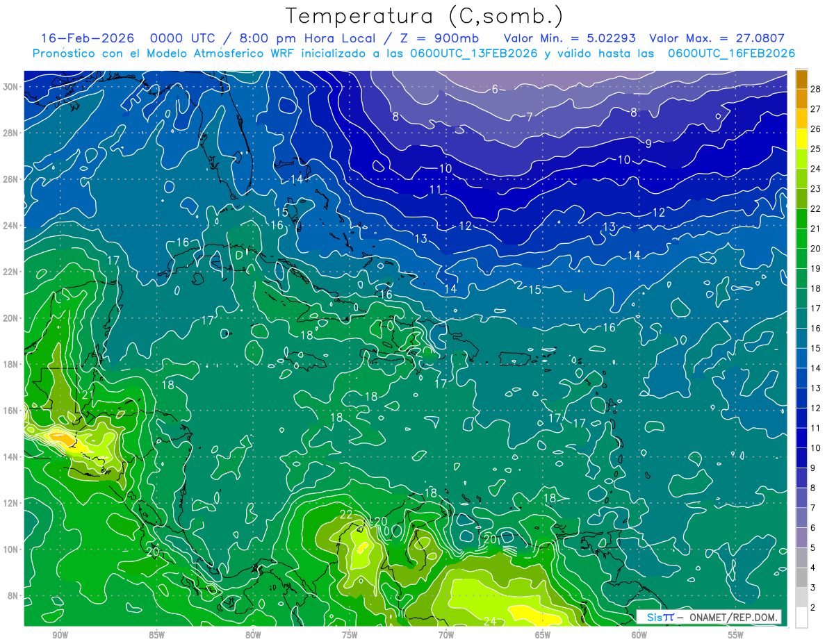Image resolution: width=834 pixels, height=644 pixels.
Task: Click the '20N' latitude axis label
Action: (x=11, y=318)
